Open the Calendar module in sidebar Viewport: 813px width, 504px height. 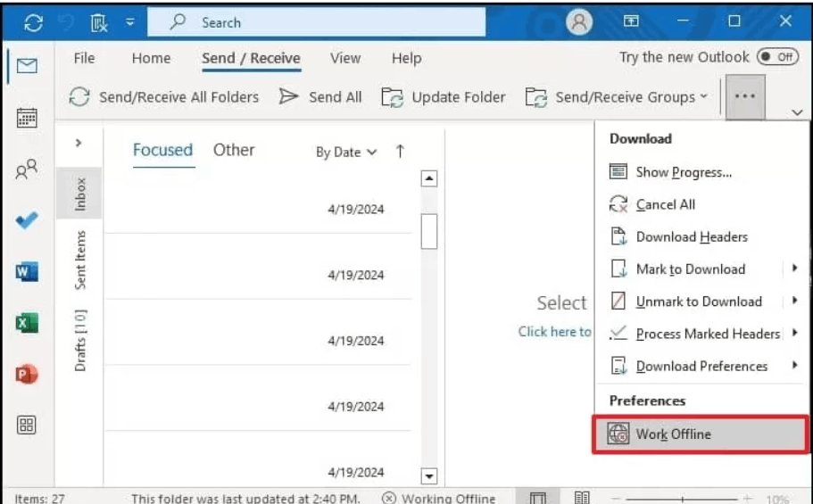(x=27, y=118)
